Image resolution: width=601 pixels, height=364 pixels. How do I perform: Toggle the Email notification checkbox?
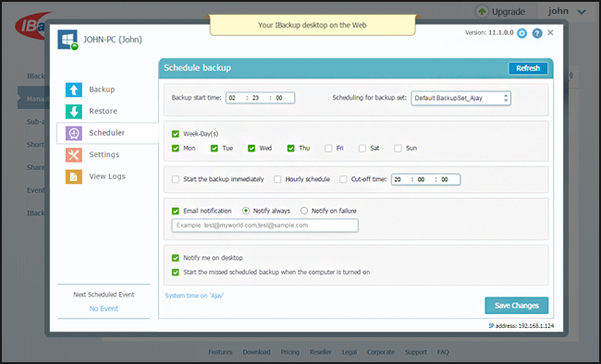pyautogui.click(x=176, y=212)
